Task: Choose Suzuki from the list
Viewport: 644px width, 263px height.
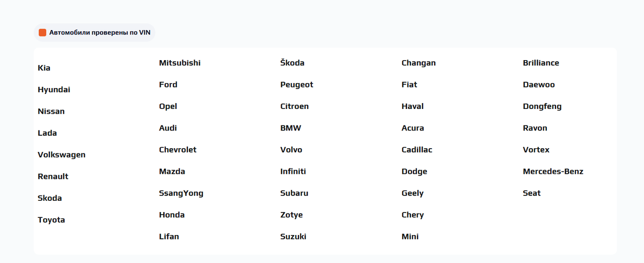Action: 293,237
